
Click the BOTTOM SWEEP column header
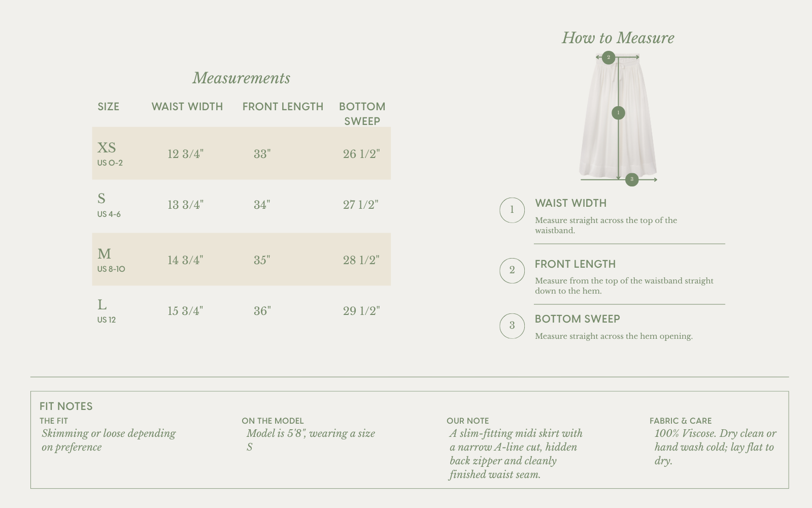point(362,114)
